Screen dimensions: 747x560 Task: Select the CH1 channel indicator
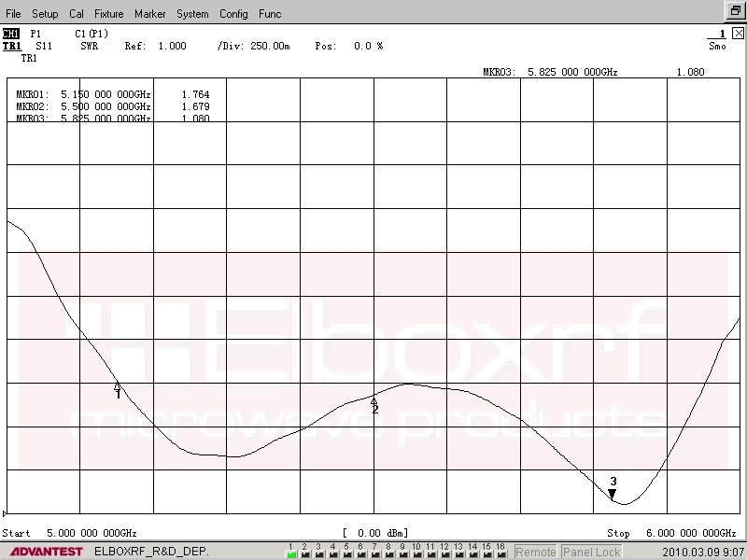click(11, 34)
